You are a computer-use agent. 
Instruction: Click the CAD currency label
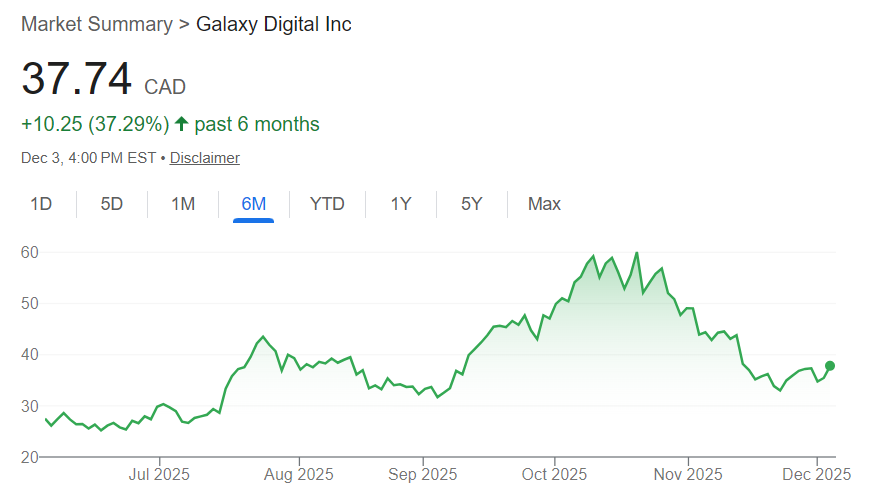tap(165, 87)
